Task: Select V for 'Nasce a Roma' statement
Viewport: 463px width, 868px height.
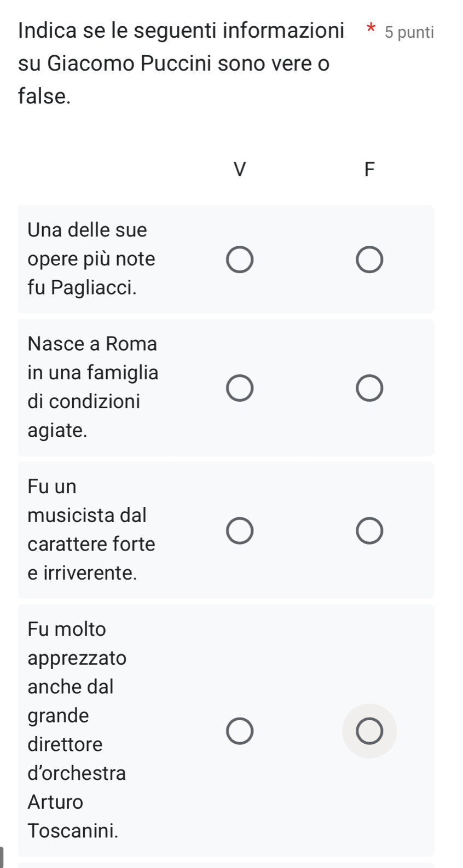Action: pos(240,388)
